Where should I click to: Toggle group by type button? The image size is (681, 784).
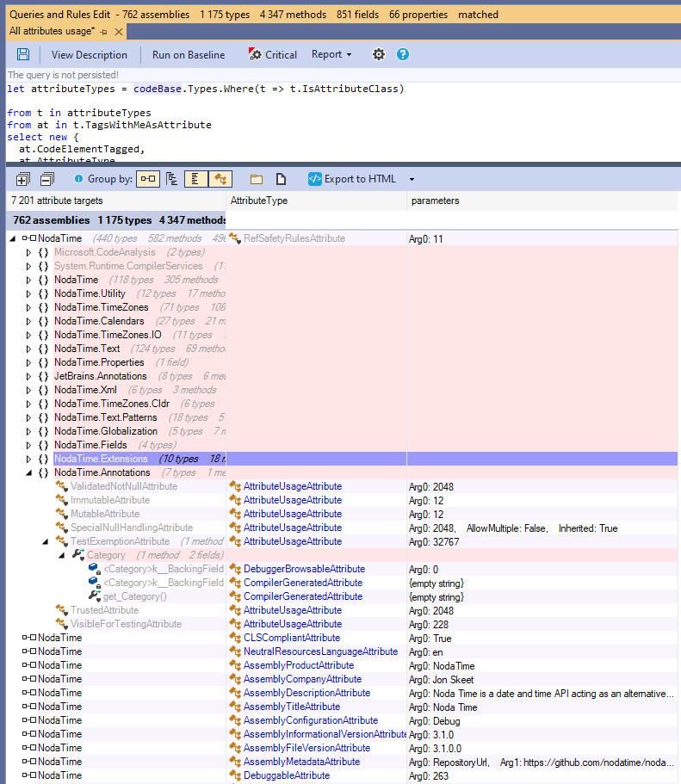(196, 179)
